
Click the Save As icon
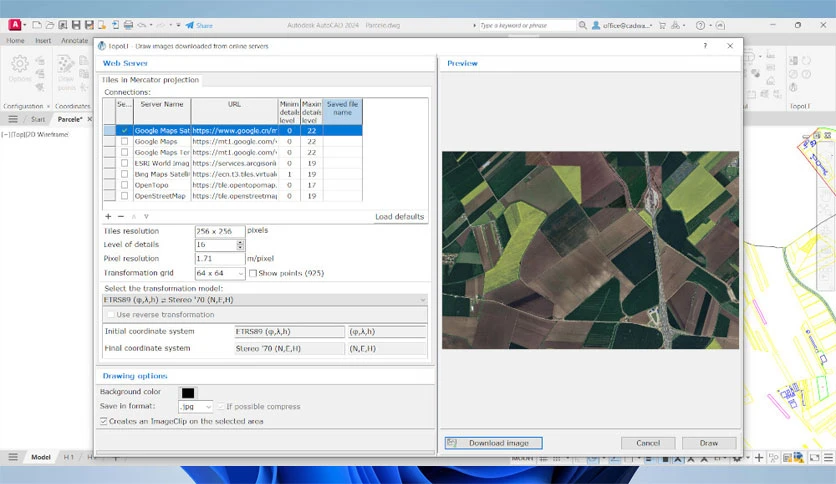89,25
